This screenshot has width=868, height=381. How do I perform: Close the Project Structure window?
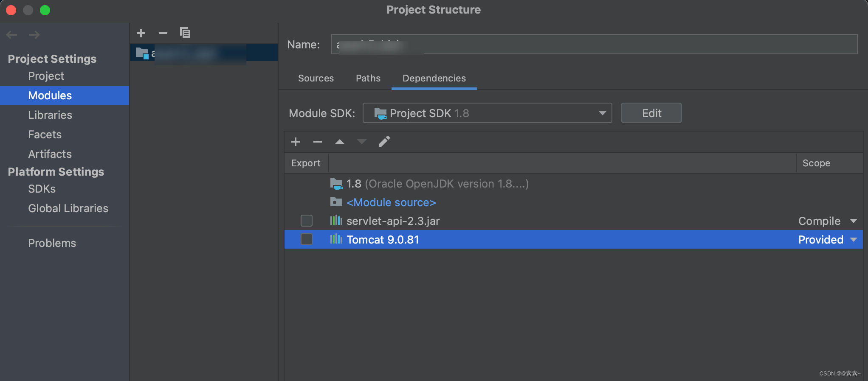tap(11, 10)
